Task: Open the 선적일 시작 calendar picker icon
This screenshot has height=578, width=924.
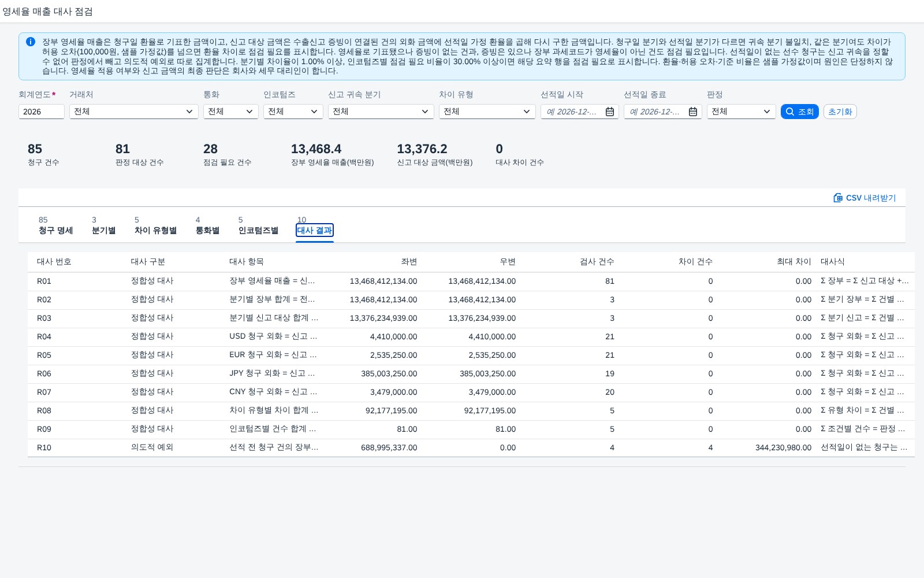Action: pyautogui.click(x=610, y=112)
